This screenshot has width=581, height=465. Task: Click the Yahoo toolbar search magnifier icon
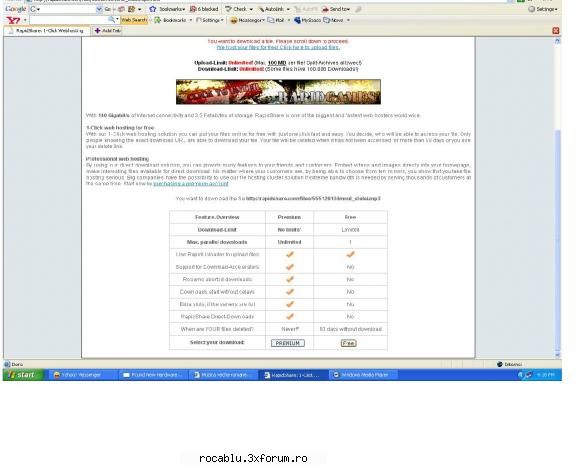pos(111,20)
